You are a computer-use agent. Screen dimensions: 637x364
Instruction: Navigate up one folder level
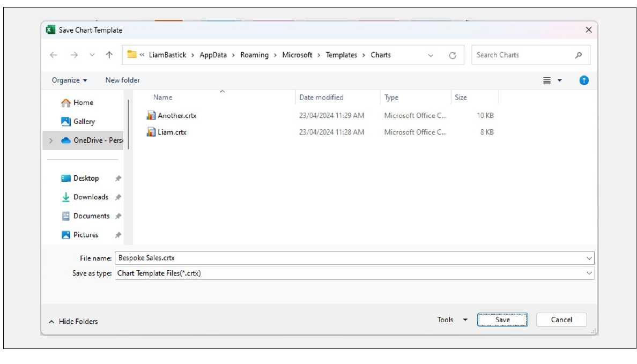(x=109, y=54)
